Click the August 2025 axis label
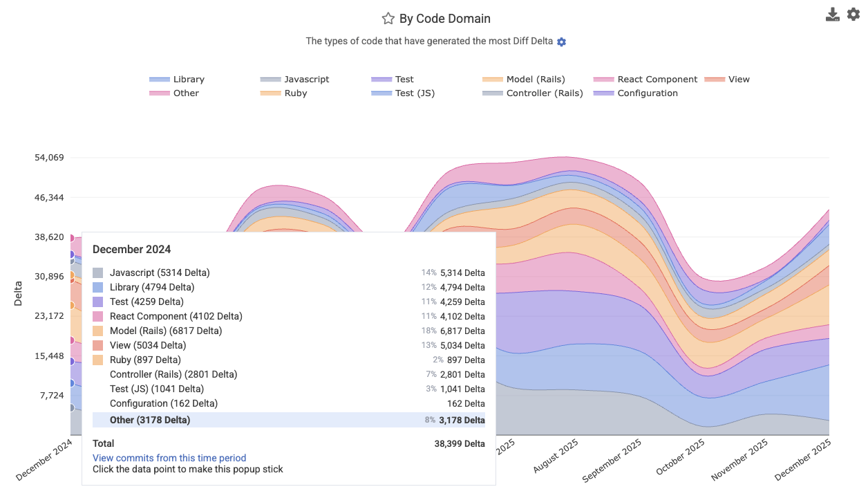The image size is (868, 498). (557, 456)
